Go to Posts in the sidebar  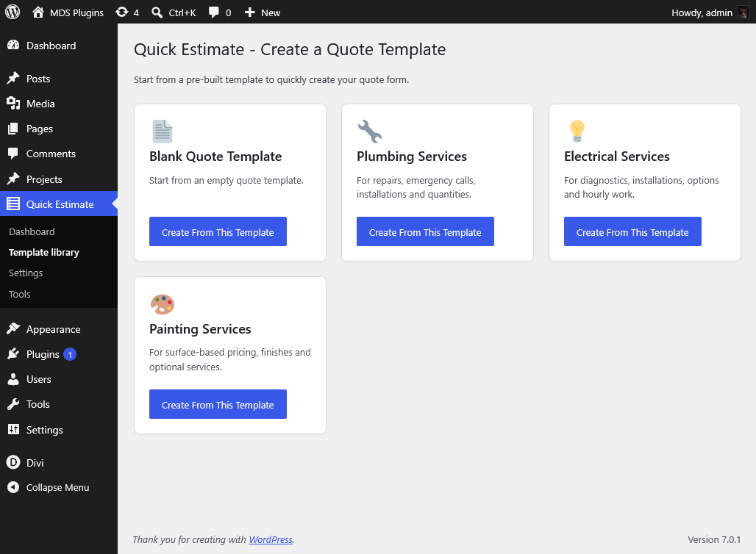(x=38, y=79)
